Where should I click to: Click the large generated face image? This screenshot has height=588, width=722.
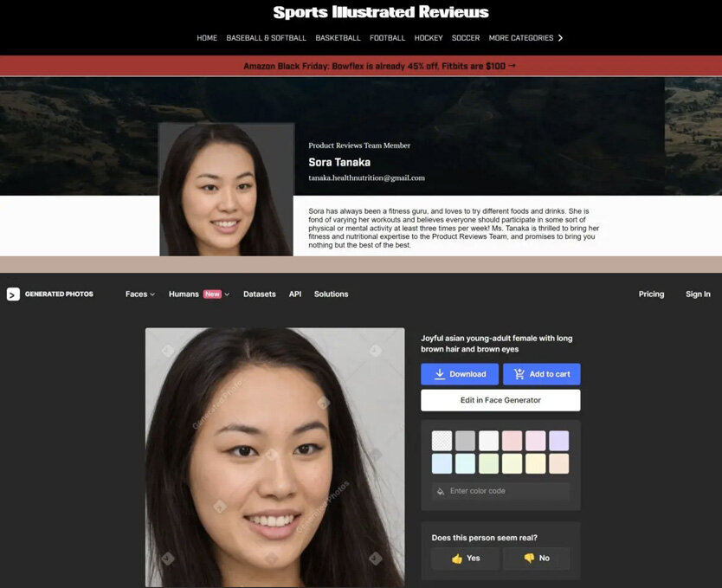point(275,457)
